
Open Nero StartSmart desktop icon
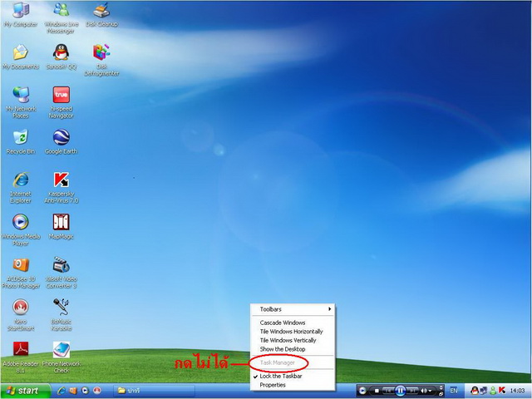click(x=21, y=314)
